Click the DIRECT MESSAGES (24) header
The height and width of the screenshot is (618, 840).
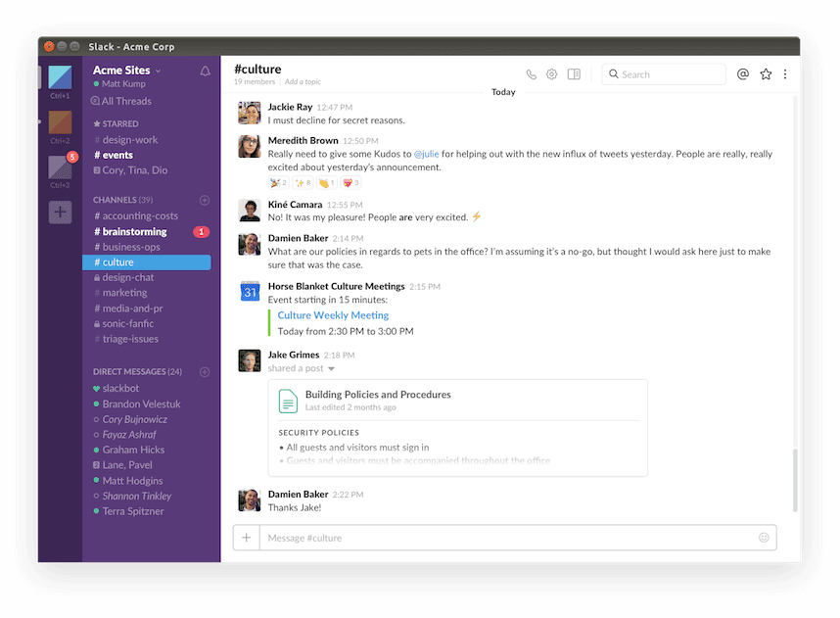(137, 371)
